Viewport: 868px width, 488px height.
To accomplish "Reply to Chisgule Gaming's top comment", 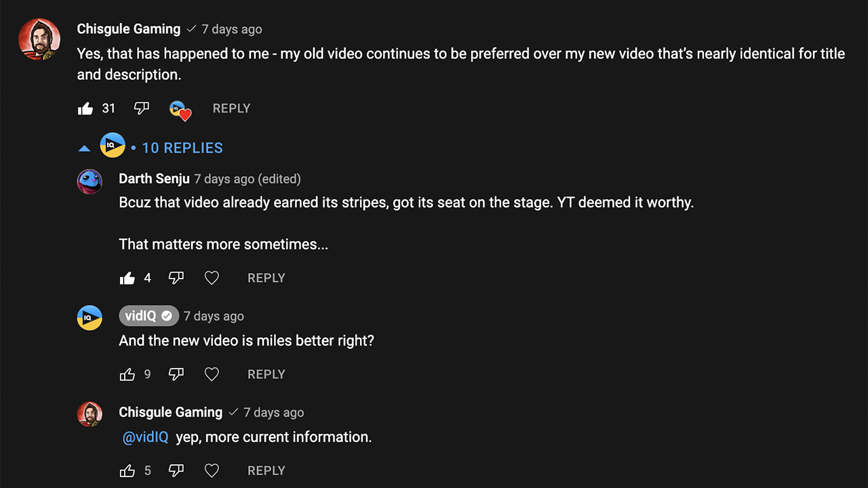I will (231, 108).
